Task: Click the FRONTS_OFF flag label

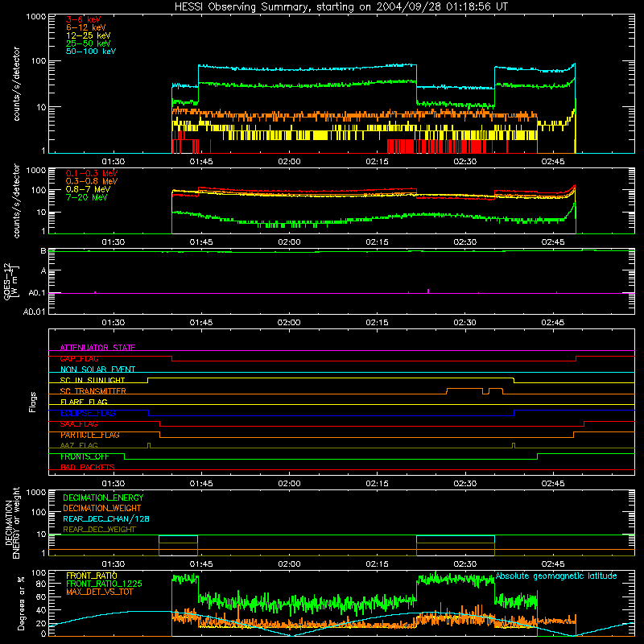Action: tap(85, 456)
